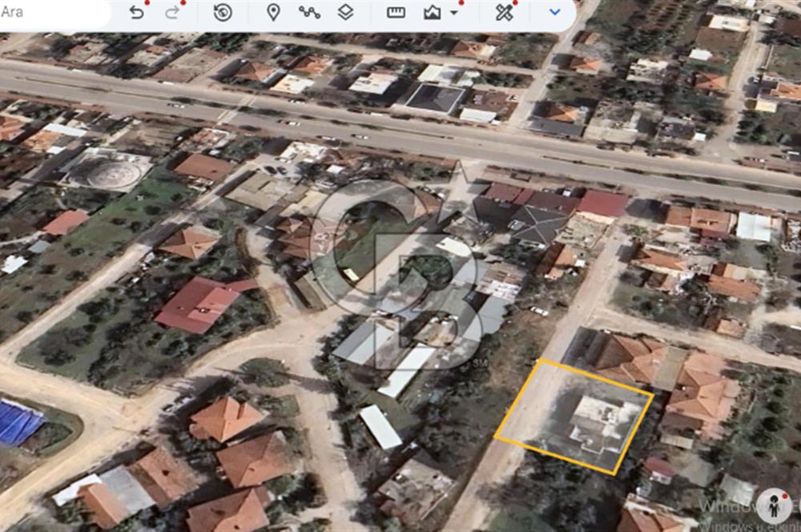Choose the draw path or polygon tool
Image resolution: width=801 pixels, height=532 pixels.
(x=309, y=12)
